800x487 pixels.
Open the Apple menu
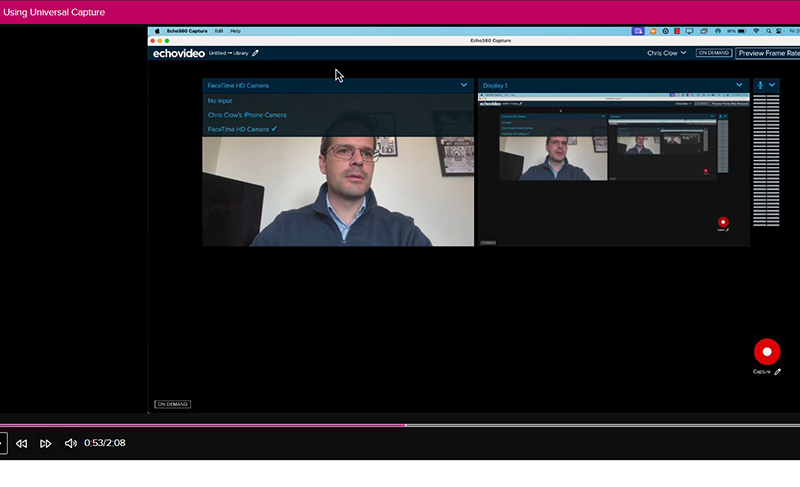[x=157, y=31]
